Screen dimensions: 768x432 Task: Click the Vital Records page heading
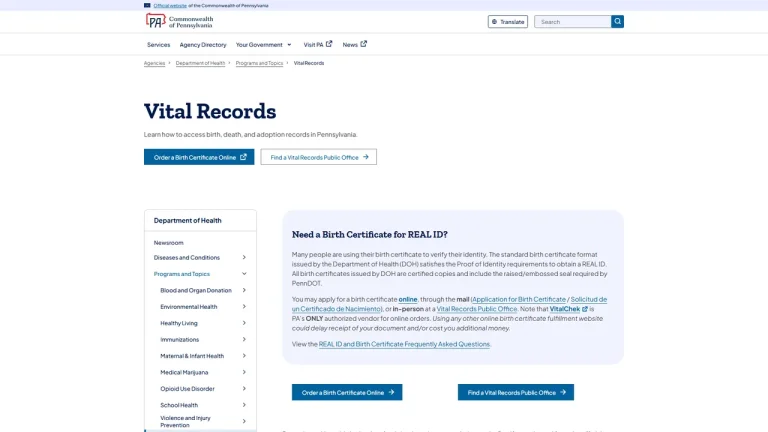(x=210, y=111)
